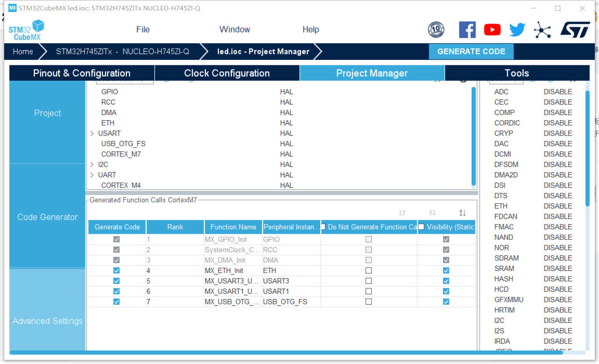
Task: Expand the USART tree node
Action: coord(92,133)
